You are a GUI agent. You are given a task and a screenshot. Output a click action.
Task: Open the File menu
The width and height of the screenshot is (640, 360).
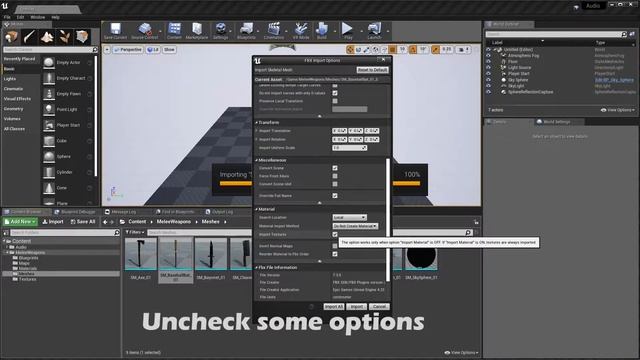click(7, 18)
